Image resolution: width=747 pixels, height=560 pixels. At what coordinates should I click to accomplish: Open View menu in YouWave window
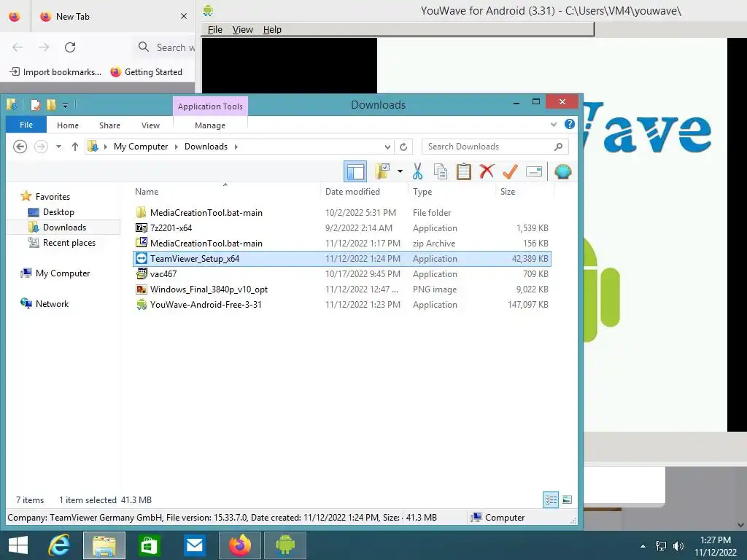point(242,29)
